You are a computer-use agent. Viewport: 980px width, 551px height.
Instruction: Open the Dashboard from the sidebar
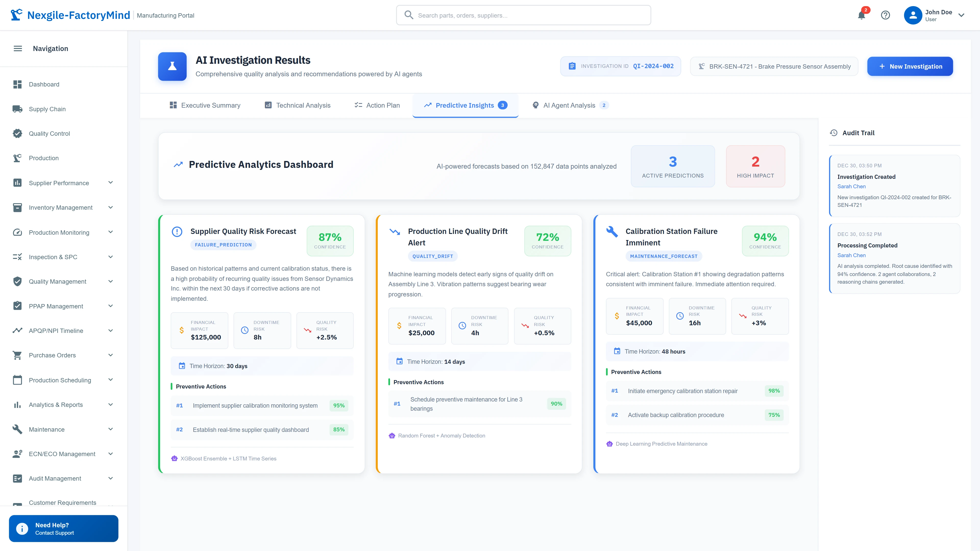(44, 84)
